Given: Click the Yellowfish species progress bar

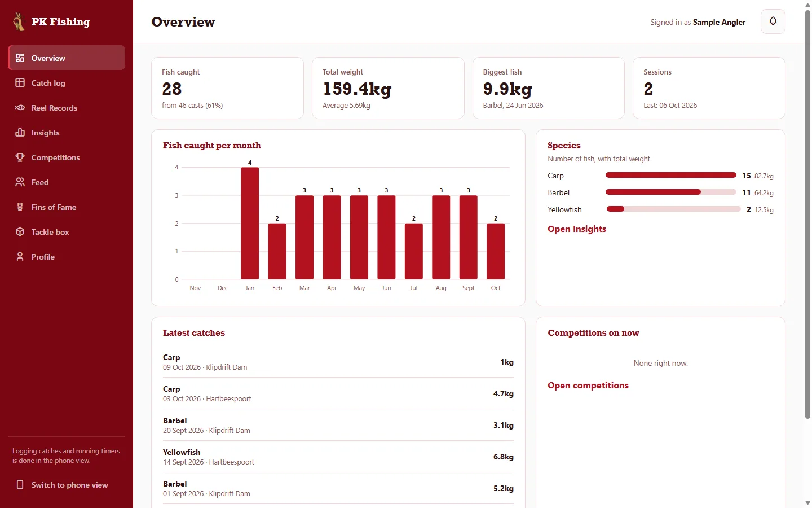Looking at the screenshot, I should [673, 209].
